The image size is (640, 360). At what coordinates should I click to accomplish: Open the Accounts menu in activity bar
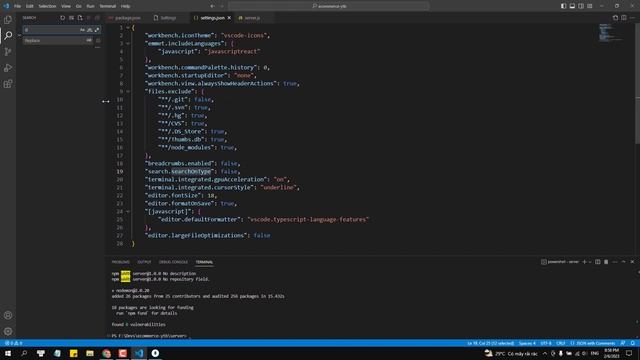pyautogui.click(x=8, y=315)
